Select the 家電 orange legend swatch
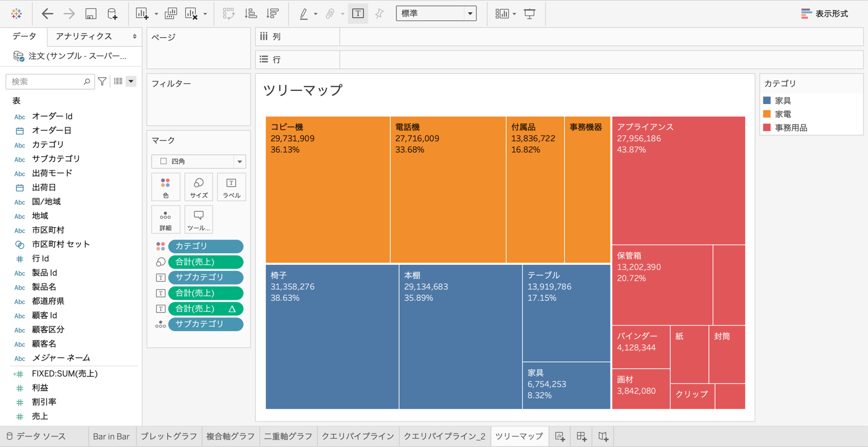This screenshot has height=447, width=868. tap(767, 114)
